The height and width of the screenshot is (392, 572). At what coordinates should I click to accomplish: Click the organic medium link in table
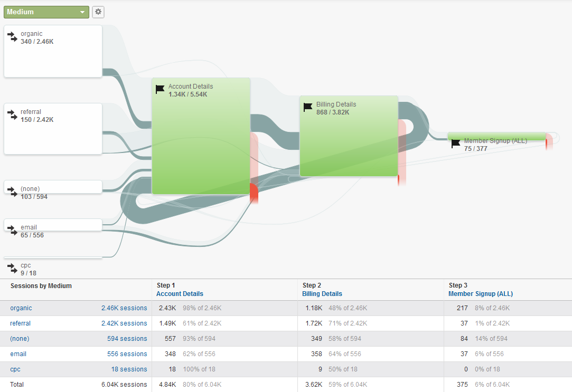21,308
